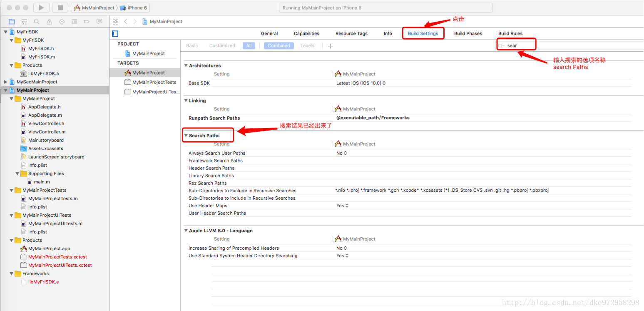Select the Customized settings filter
Viewport: 644px width, 311px height.
pyautogui.click(x=222, y=46)
